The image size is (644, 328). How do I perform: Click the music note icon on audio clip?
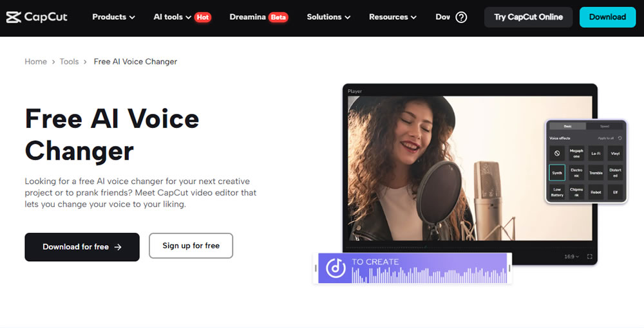pos(336,268)
